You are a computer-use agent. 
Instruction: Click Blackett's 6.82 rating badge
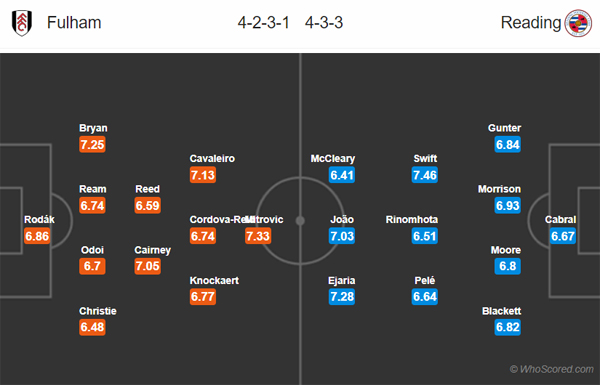coord(508,327)
